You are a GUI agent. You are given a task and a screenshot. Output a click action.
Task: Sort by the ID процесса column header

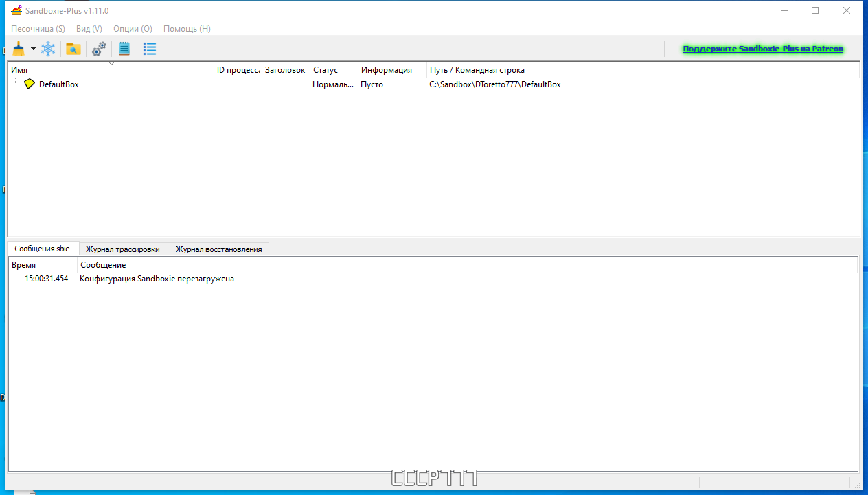pyautogui.click(x=238, y=70)
